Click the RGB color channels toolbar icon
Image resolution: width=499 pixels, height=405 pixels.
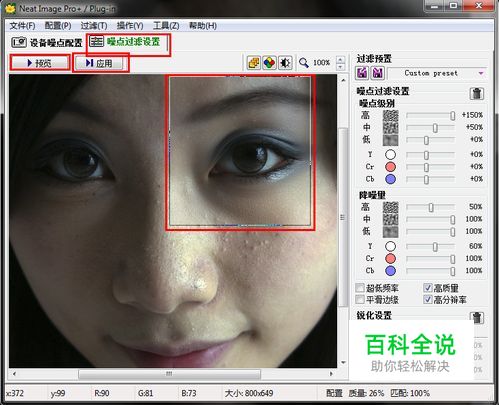269,63
